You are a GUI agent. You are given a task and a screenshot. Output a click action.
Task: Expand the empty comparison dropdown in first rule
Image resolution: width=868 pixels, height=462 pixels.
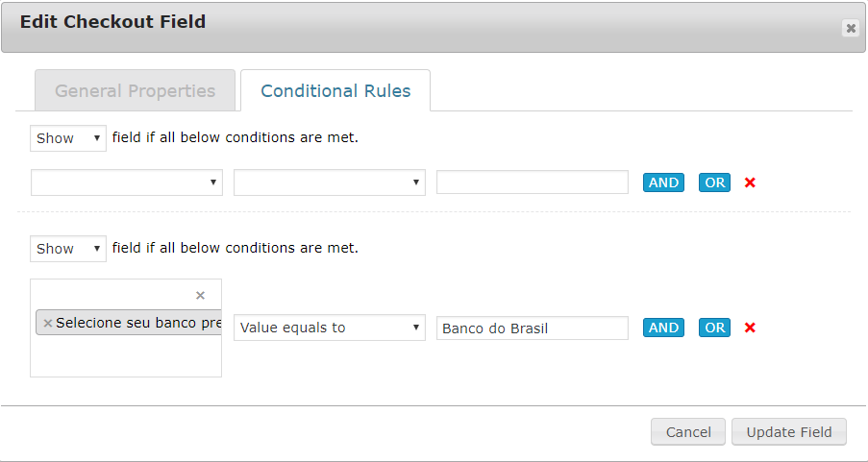[x=330, y=182]
